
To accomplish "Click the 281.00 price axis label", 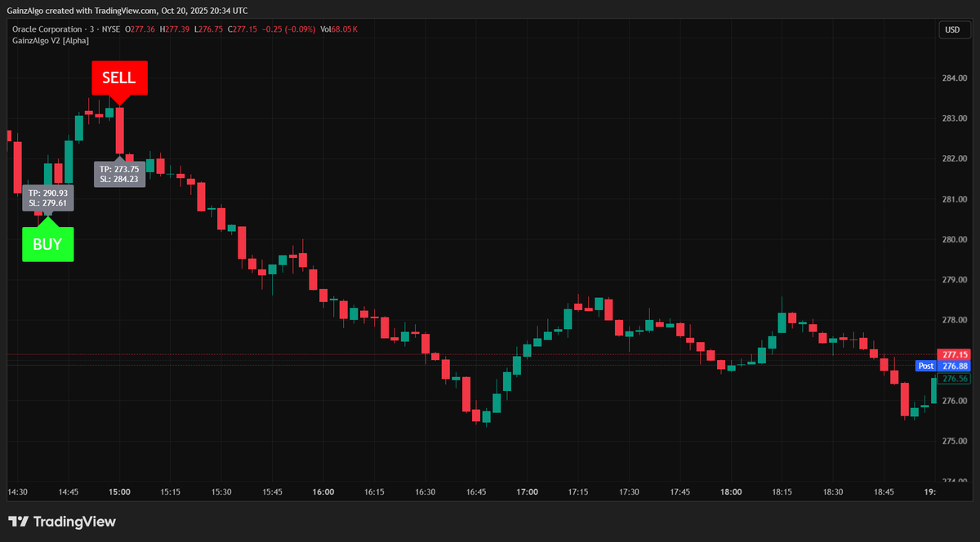I will 955,199.
